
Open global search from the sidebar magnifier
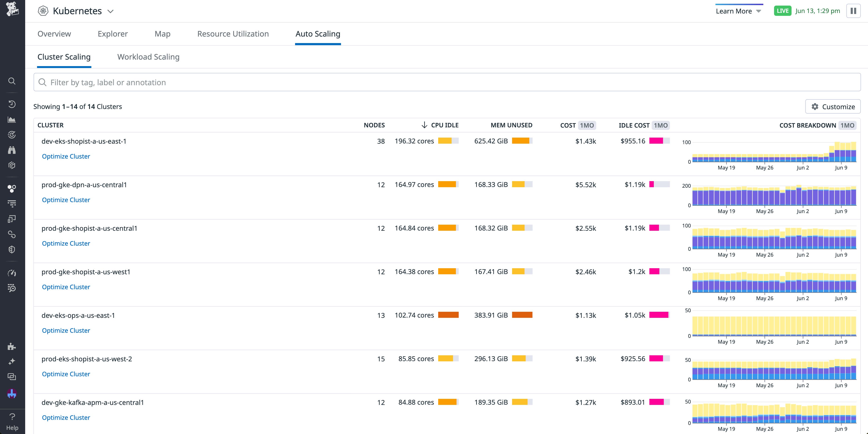[12, 81]
